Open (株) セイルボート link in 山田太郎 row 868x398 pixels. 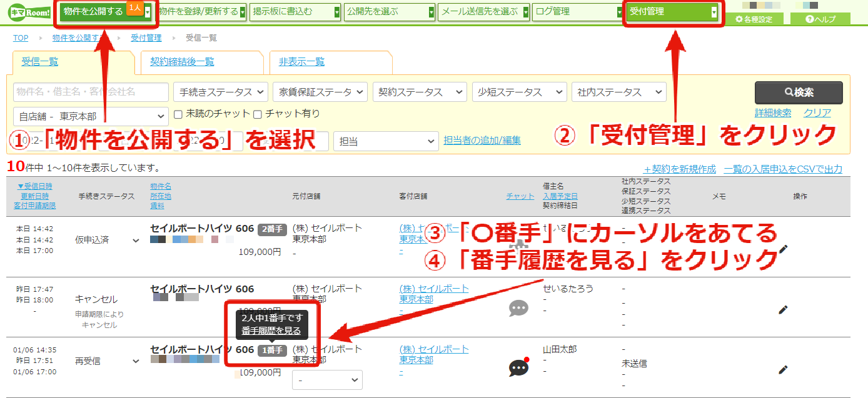pyautogui.click(x=434, y=349)
